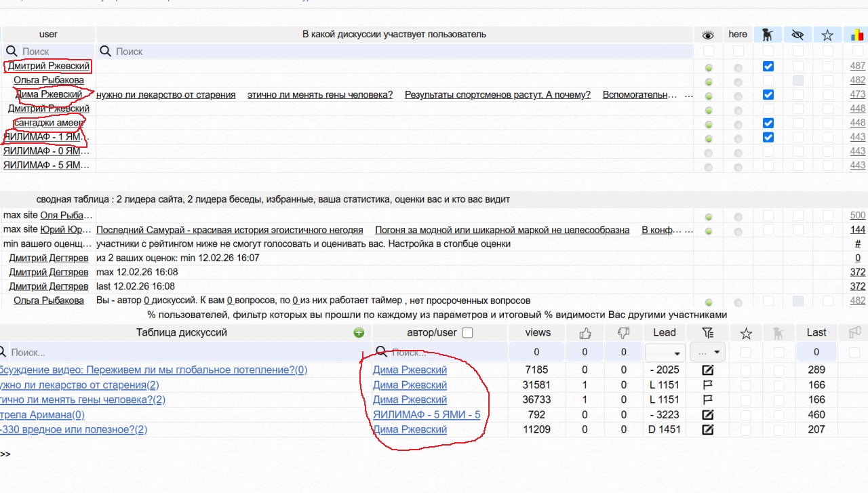
Task: Sort by the views column header
Action: click(x=537, y=332)
